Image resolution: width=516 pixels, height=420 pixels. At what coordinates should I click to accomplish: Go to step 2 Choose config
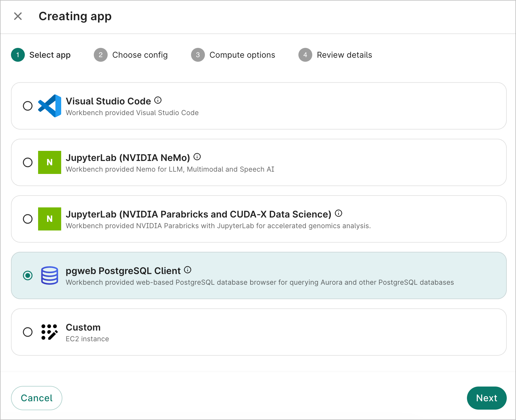[x=131, y=55]
